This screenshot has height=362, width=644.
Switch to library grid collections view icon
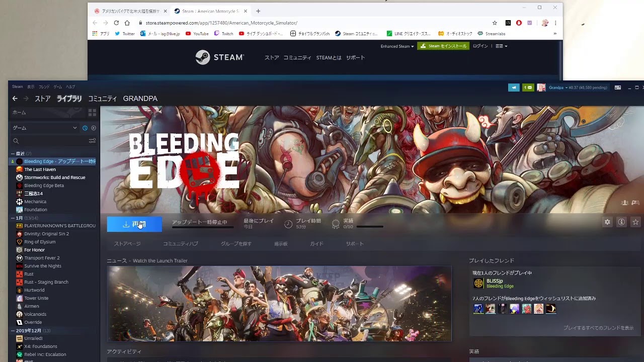point(92,113)
